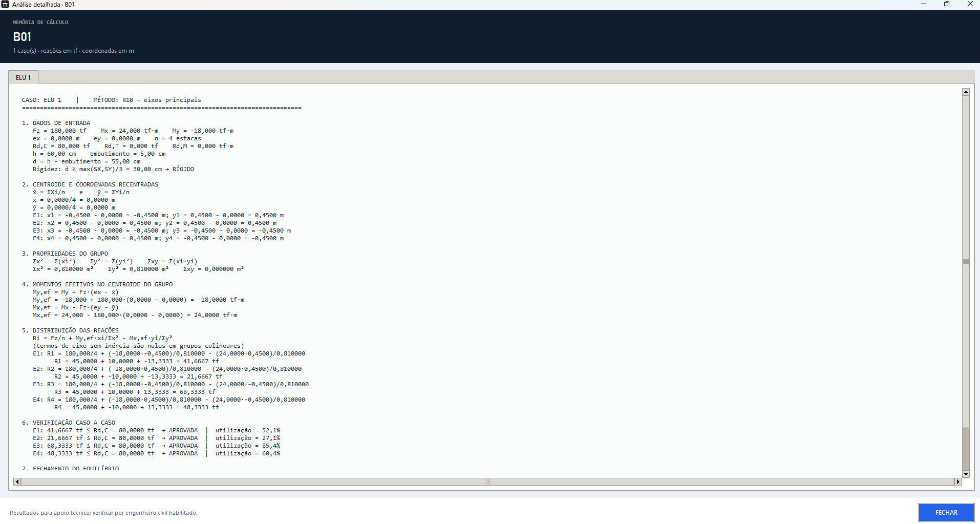Click the 'Fz = 180,000 tf' line

click(133, 131)
